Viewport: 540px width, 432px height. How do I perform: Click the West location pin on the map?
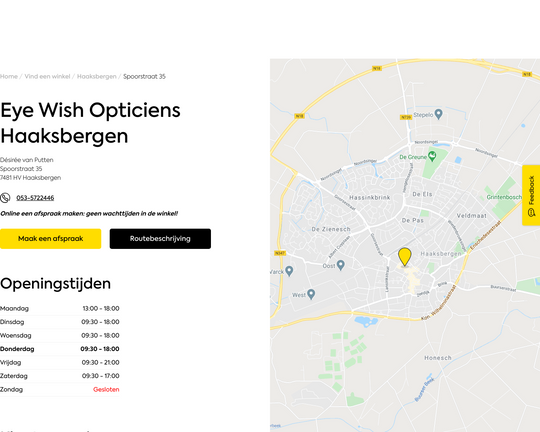pos(311,294)
